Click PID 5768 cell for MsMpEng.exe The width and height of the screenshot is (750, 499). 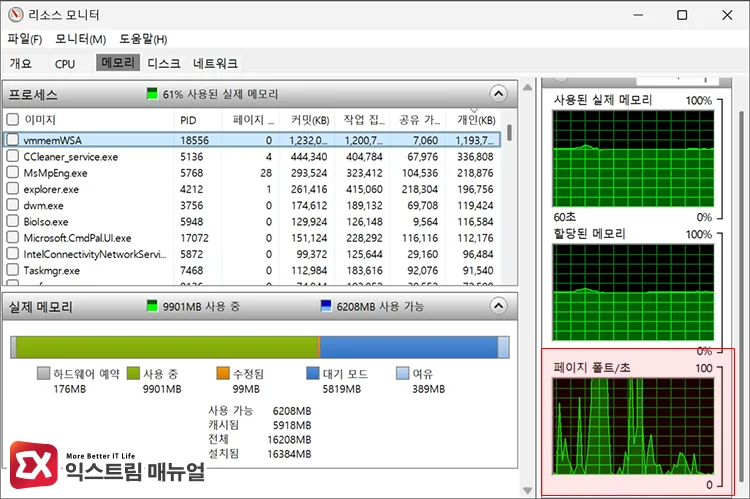pyautogui.click(x=191, y=173)
